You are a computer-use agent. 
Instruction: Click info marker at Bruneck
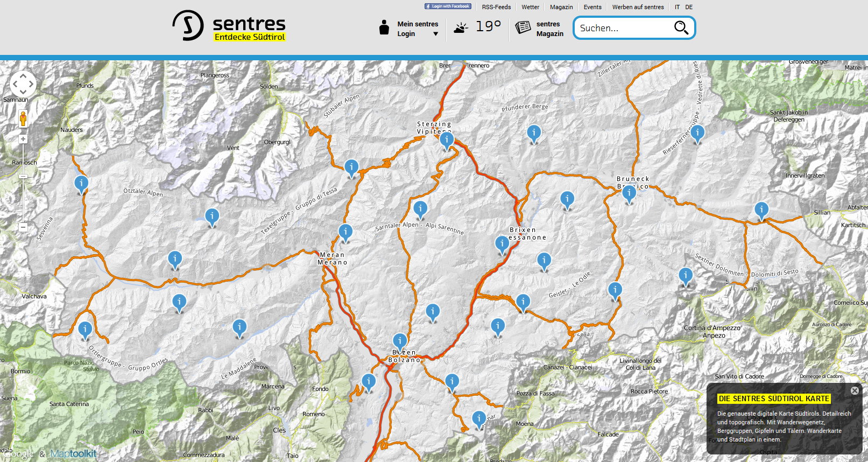pyautogui.click(x=629, y=194)
